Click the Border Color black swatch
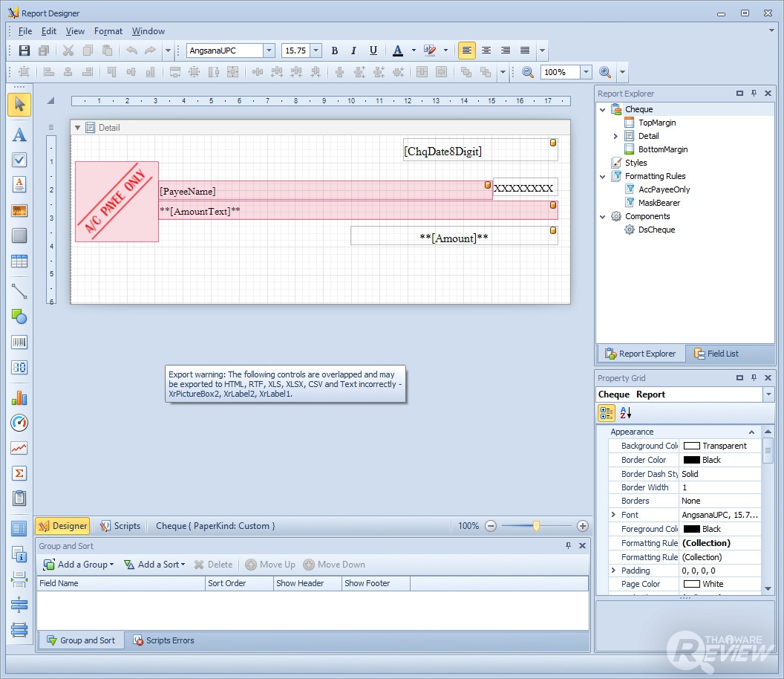The width and height of the screenshot is (784, 679). (691, 460)
